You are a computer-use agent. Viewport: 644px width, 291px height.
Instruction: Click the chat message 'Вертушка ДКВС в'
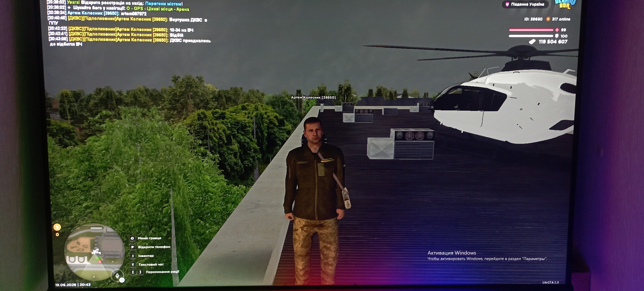click(x=188, y=19)
